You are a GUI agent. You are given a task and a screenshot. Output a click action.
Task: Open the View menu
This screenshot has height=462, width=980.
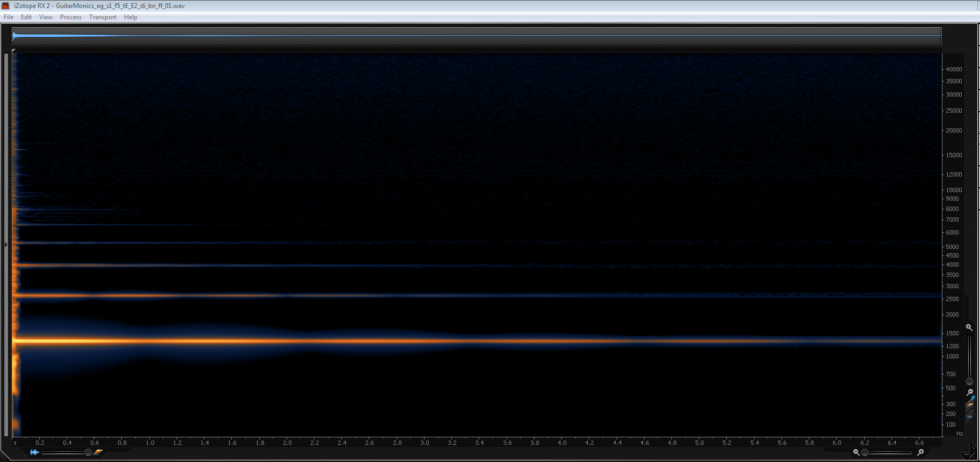click(46, 17)
